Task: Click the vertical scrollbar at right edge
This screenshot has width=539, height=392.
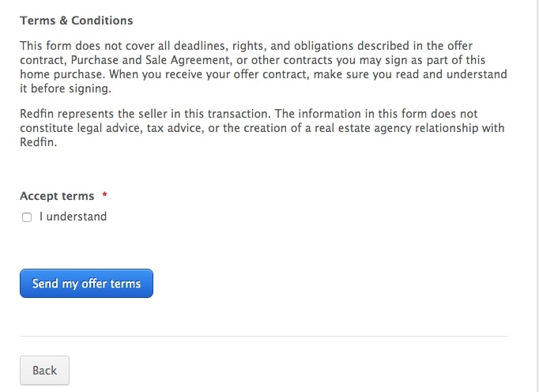Action: pyautogui.click(x=537, y=196)
